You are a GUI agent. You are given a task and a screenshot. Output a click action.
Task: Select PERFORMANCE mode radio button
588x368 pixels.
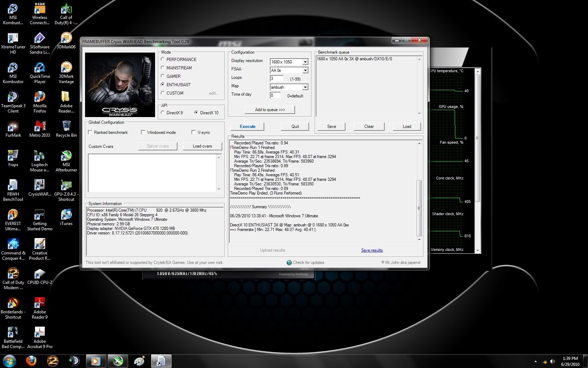point(162,59)
